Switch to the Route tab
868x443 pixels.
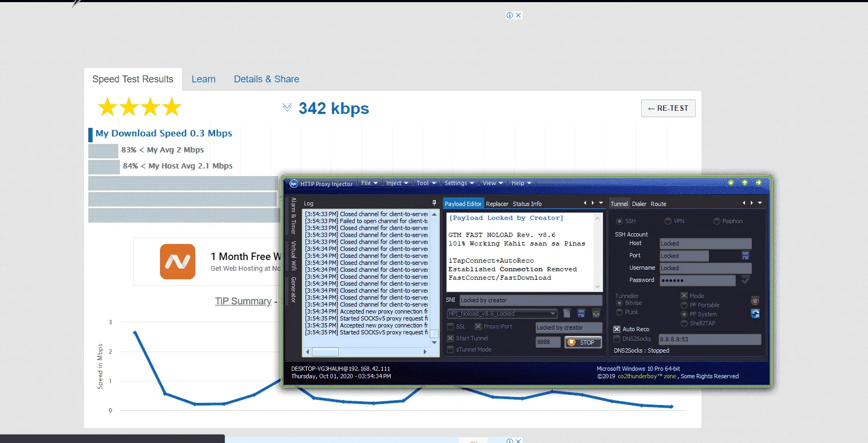658,204
